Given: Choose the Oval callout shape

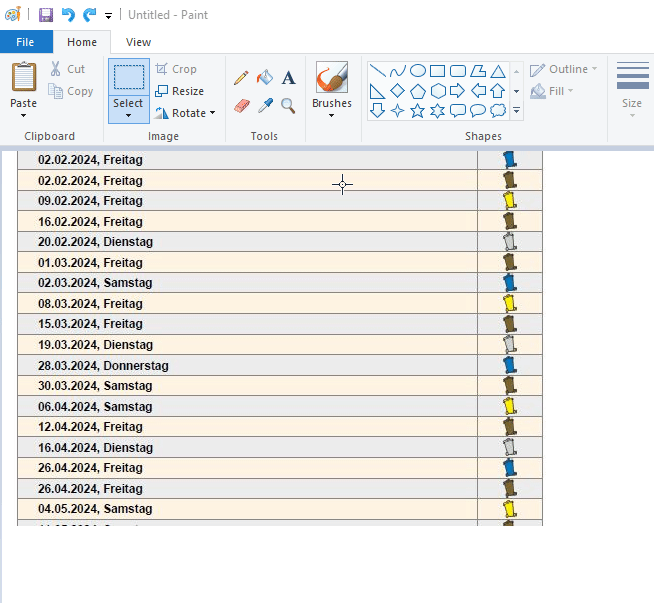Looking at the screenshot, I should click(478, 111).
